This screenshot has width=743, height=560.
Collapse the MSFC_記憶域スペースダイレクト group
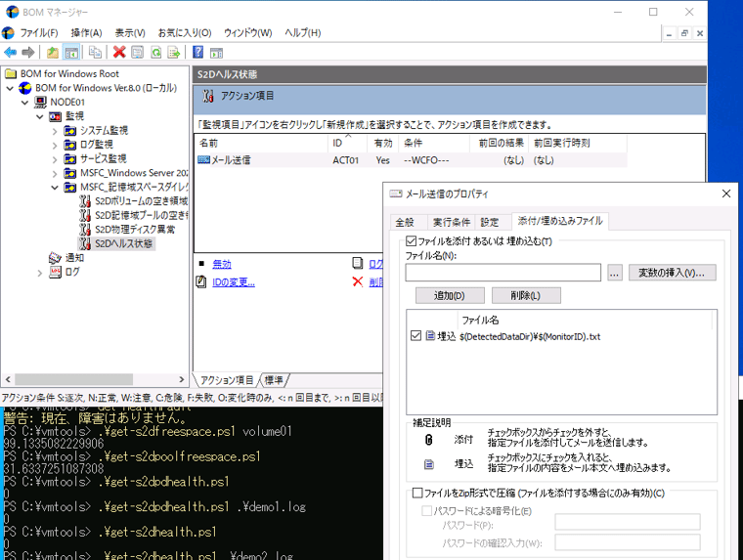(55, 188)
